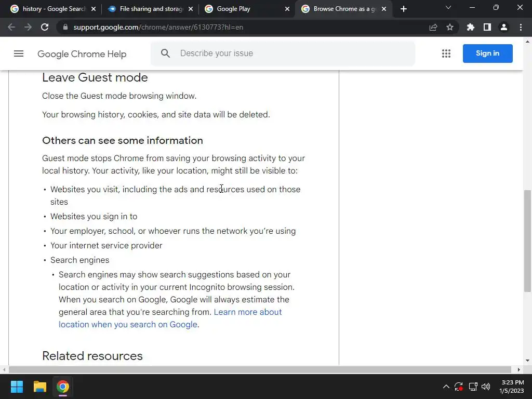Open network settings tray icon
This screenshot has height=399, width=532.
tap(473, 387)
